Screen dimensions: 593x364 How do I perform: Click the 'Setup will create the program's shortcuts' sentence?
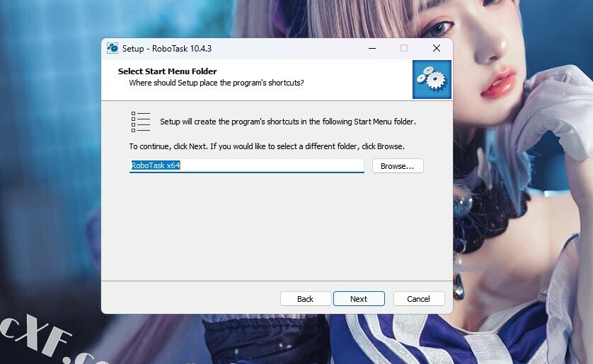click(x=288, y=122)
